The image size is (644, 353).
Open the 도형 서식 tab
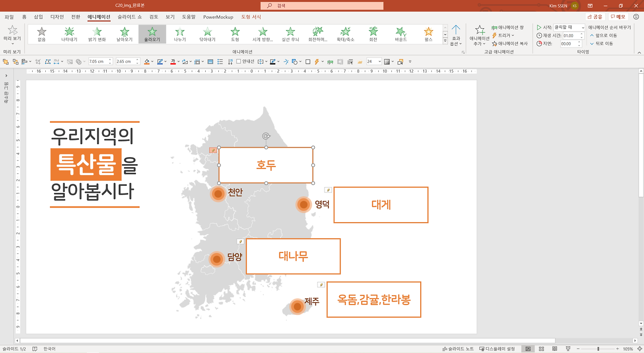pyautogui.click(x=251, y=17)
